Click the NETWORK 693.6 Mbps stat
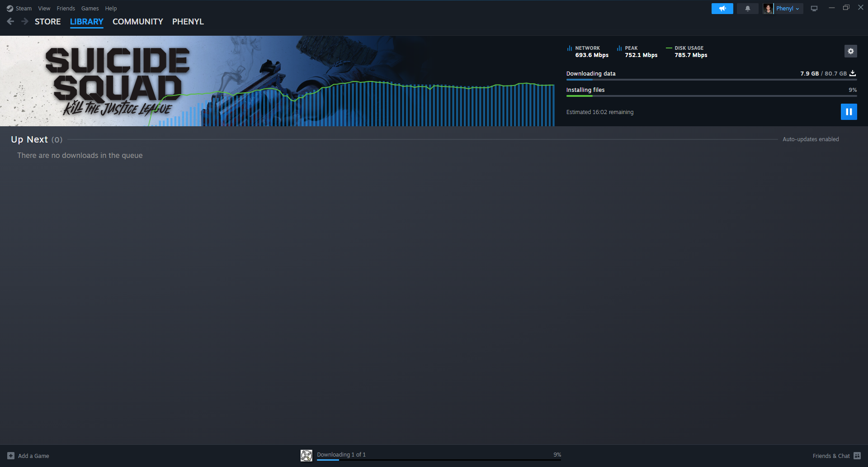 588,52
